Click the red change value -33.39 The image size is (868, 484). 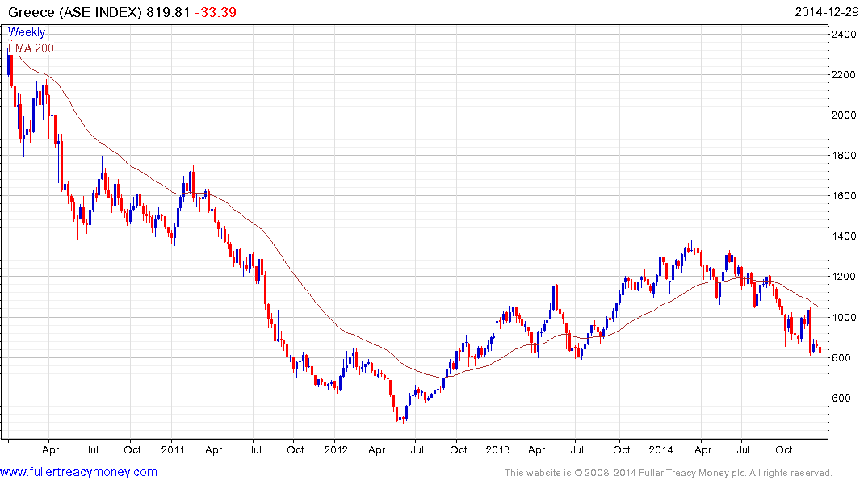(x=216, y=11)
